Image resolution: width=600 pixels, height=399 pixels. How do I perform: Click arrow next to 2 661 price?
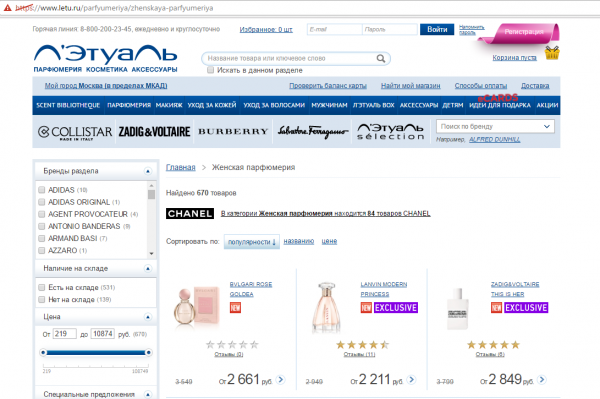280,379
